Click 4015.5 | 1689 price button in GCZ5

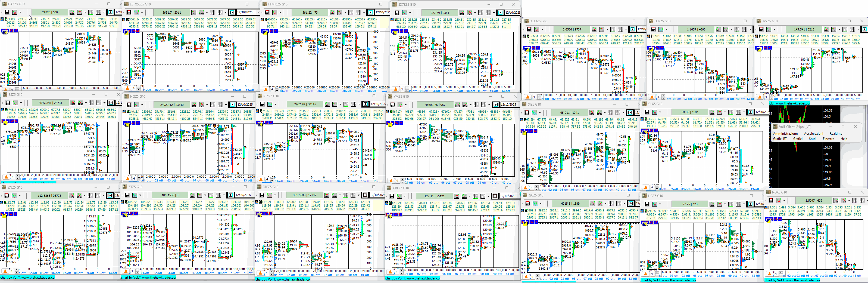[x=570, y=204]
